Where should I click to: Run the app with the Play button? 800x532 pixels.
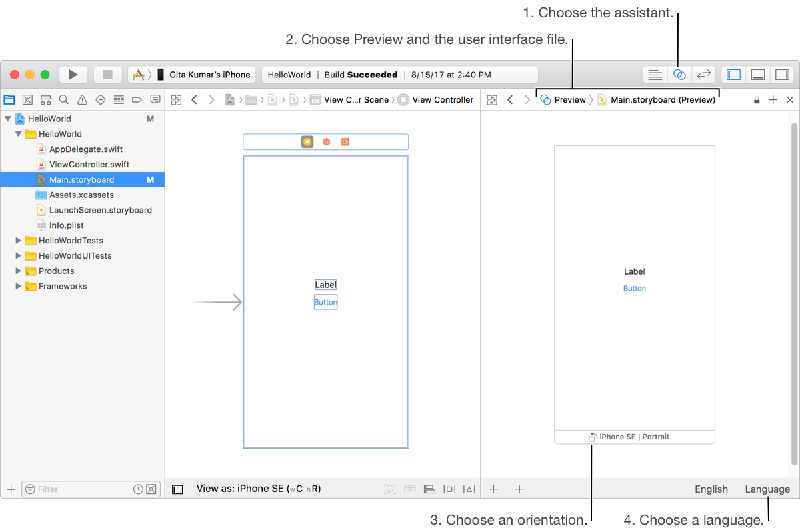73,75
